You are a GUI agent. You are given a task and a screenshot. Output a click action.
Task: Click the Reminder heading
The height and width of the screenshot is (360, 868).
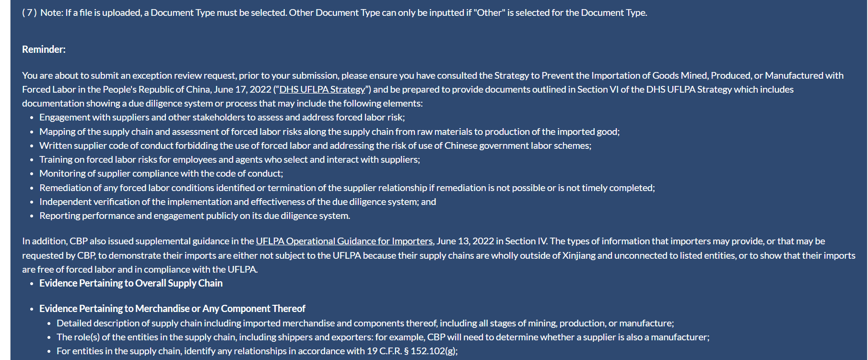coord(44,49)
